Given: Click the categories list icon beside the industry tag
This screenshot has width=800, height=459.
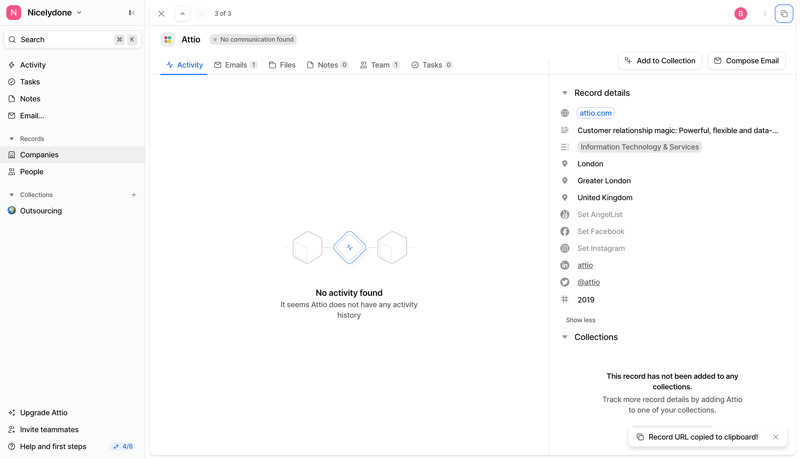Looking at the screenshot, I should click(x=565, y=147).
